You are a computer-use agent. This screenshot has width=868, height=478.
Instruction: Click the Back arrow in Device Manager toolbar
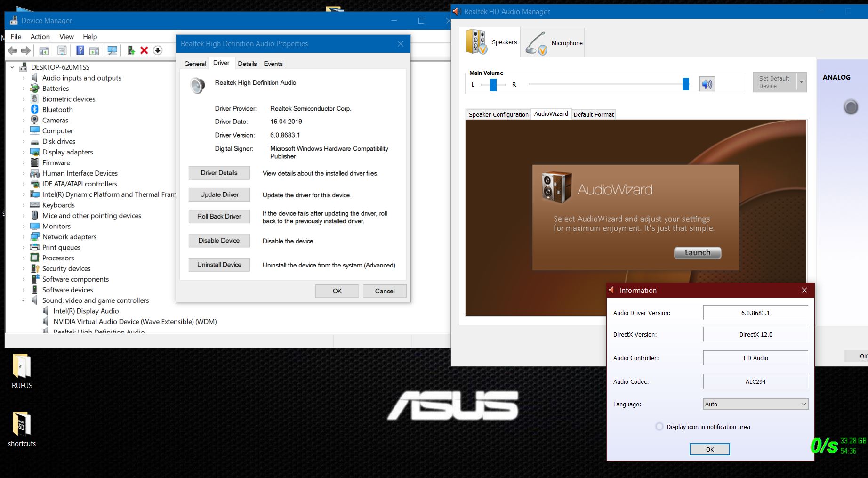pyautogui.click(x=13, y=50)
